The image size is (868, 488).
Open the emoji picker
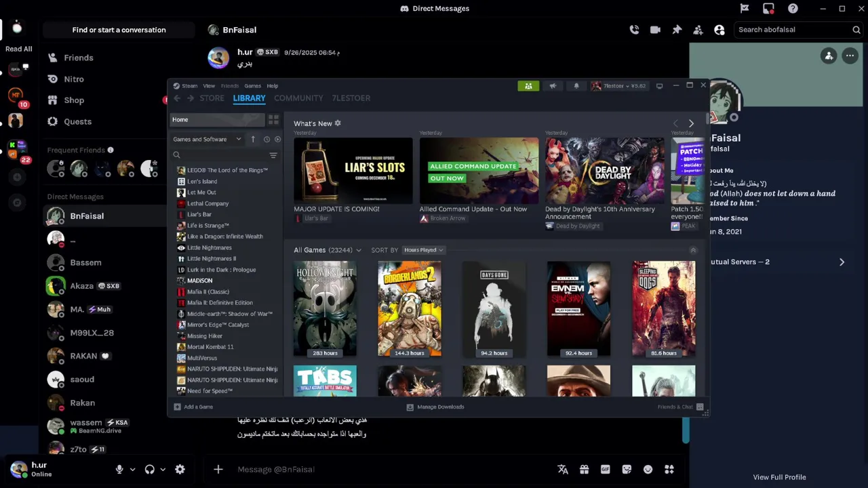(x=648, y=469)
